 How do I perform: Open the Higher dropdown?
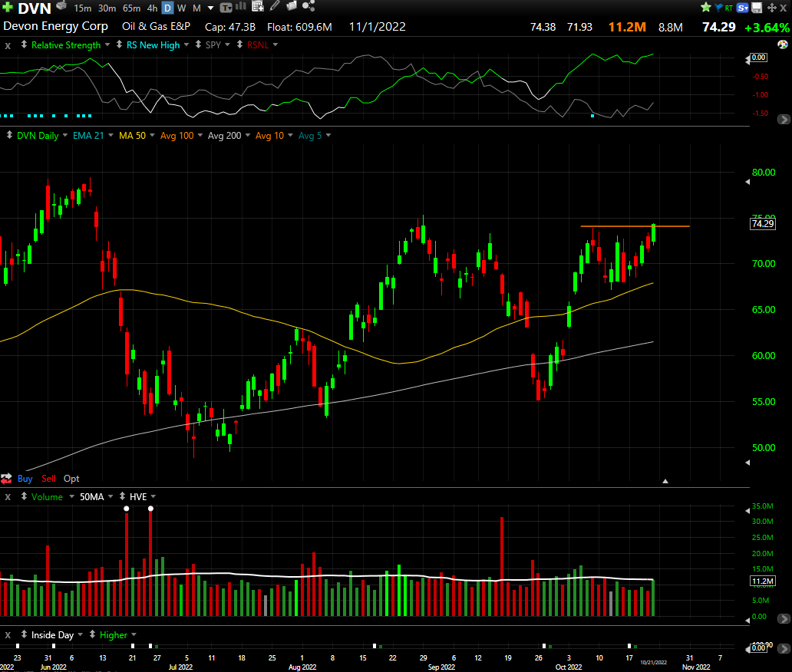point(134,634)
